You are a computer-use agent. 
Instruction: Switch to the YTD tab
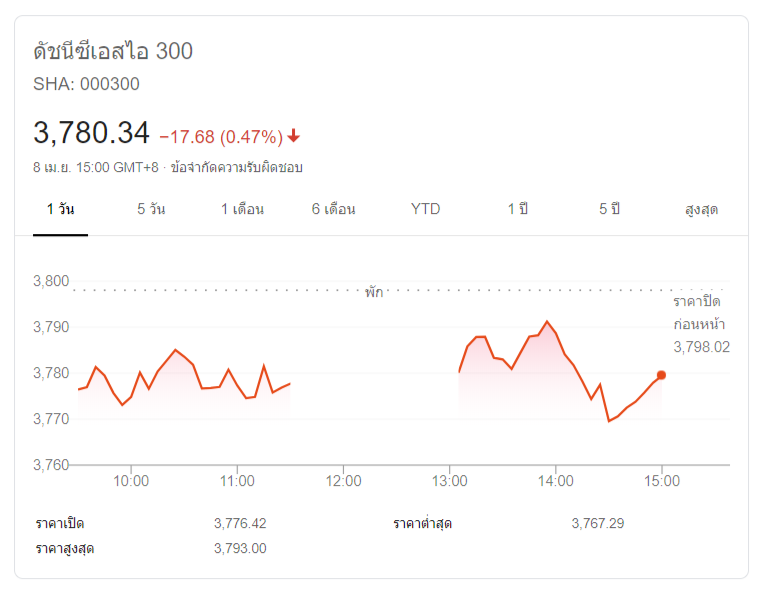[425, 209]
